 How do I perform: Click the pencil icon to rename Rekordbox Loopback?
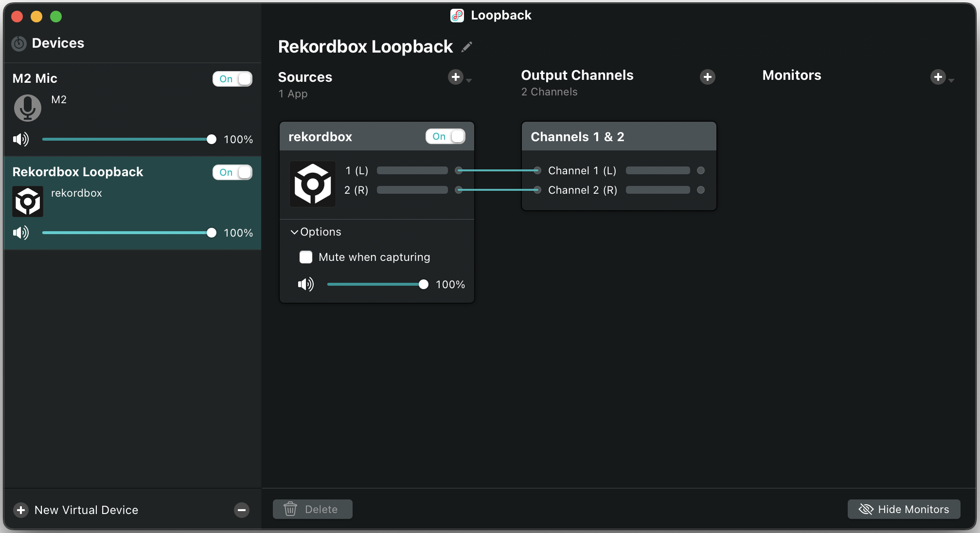coord(467,47)
